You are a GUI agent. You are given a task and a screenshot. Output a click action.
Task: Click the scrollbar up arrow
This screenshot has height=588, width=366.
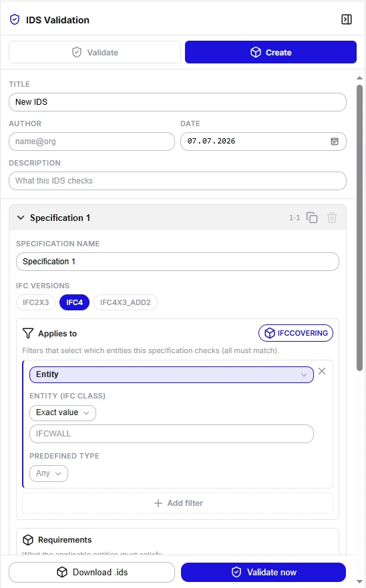click(359, 78)
